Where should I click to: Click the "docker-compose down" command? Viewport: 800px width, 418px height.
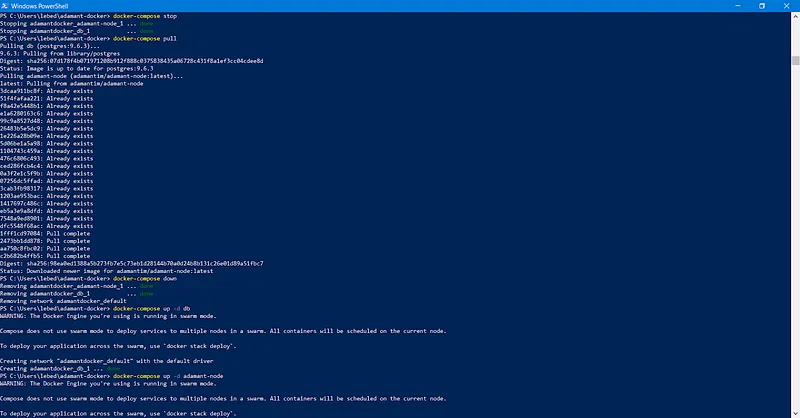(x=145, y=279)
